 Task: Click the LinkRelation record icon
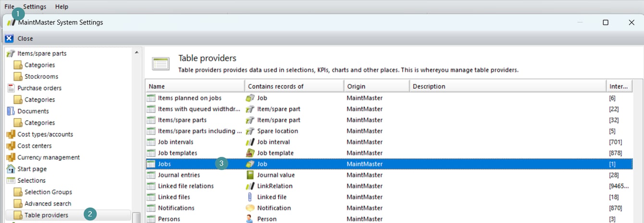[x=250, y=186]
